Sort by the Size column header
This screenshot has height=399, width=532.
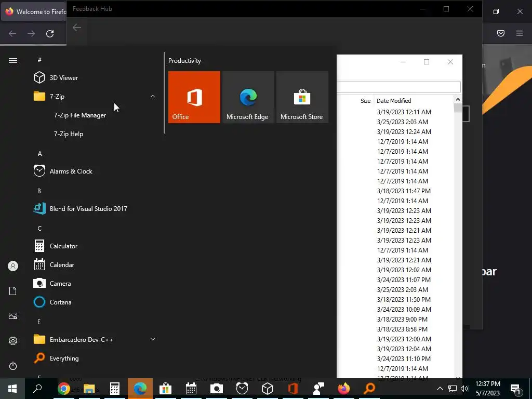[365, 101]
